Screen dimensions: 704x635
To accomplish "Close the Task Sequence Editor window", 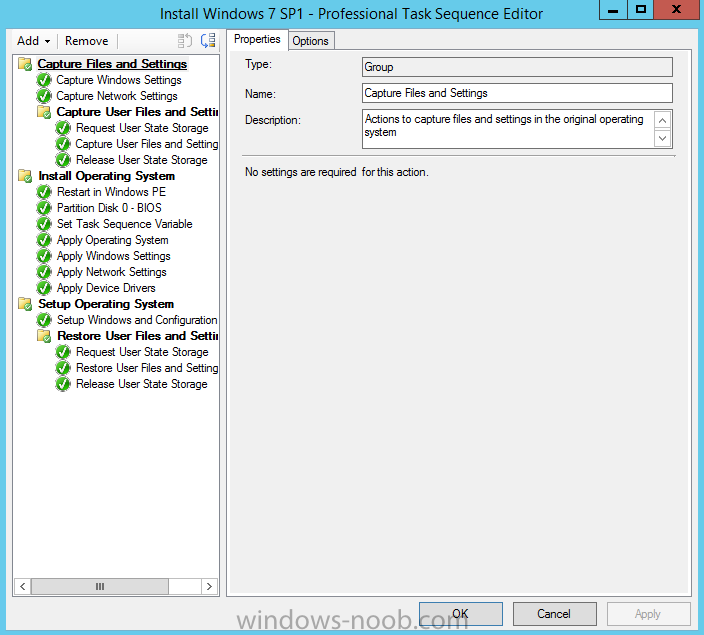I will coord(676,9).
